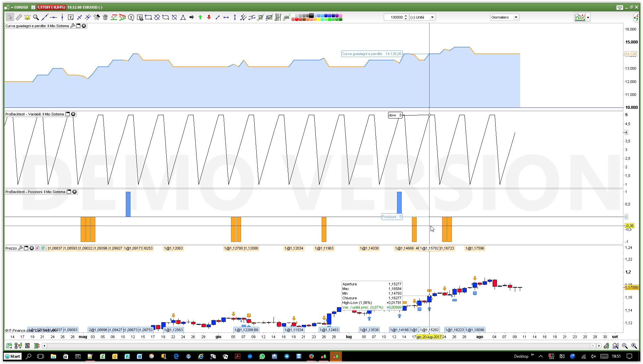Click the alert bell icon
The image size is (643, 364).
click(x=27, y=17)
